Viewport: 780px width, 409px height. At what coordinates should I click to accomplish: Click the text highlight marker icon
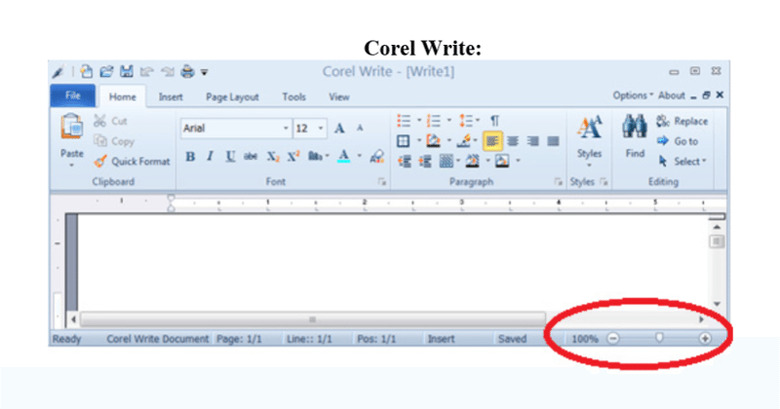464,141
